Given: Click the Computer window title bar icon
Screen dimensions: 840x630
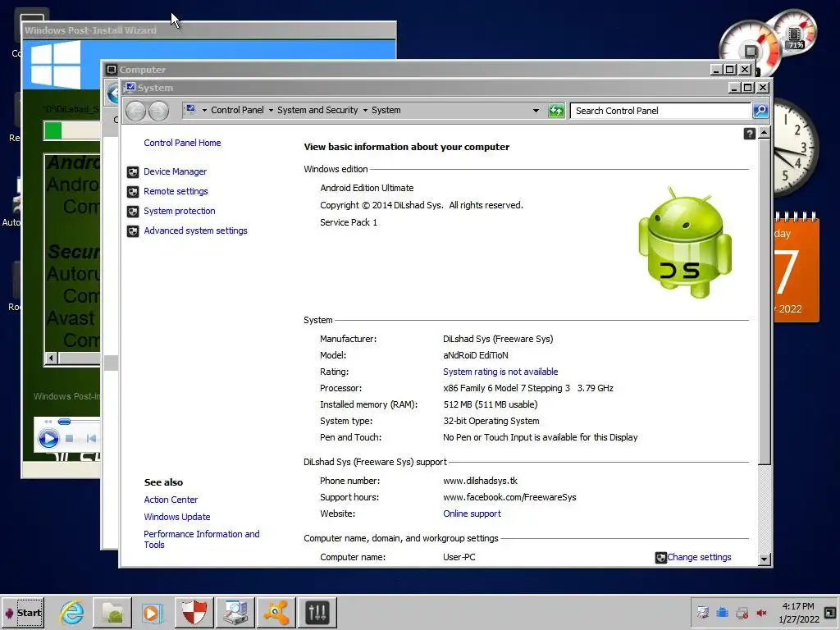Looking at the screenshot, I should [112, 69].
